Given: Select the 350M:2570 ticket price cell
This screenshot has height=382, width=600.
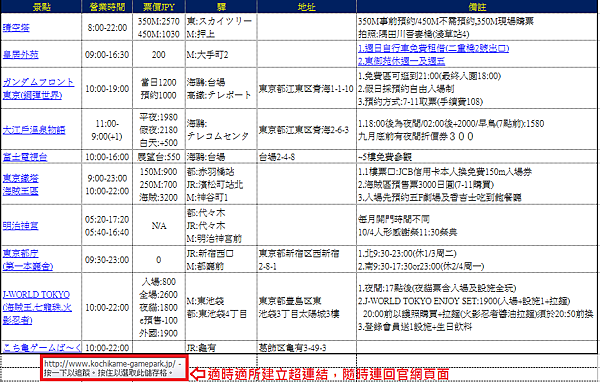Looking at the screenshot, I should tap(159, 27).
